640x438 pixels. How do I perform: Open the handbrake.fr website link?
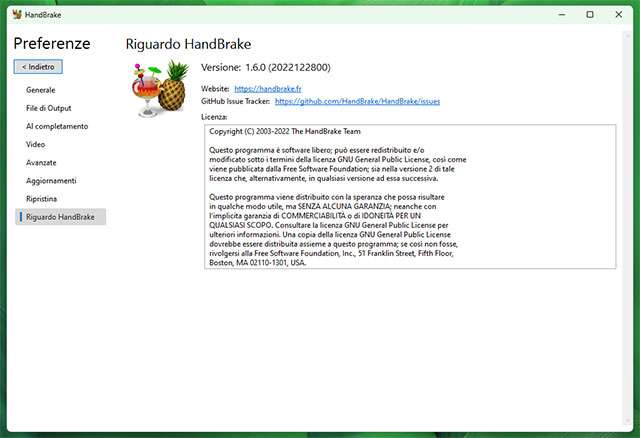pyautogui.click(x=268, y=89)
